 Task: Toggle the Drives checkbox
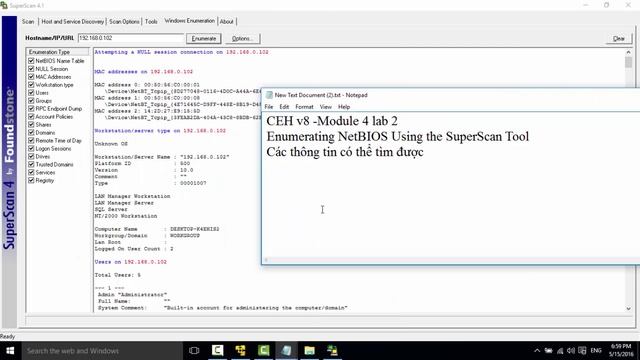(31, 156)
